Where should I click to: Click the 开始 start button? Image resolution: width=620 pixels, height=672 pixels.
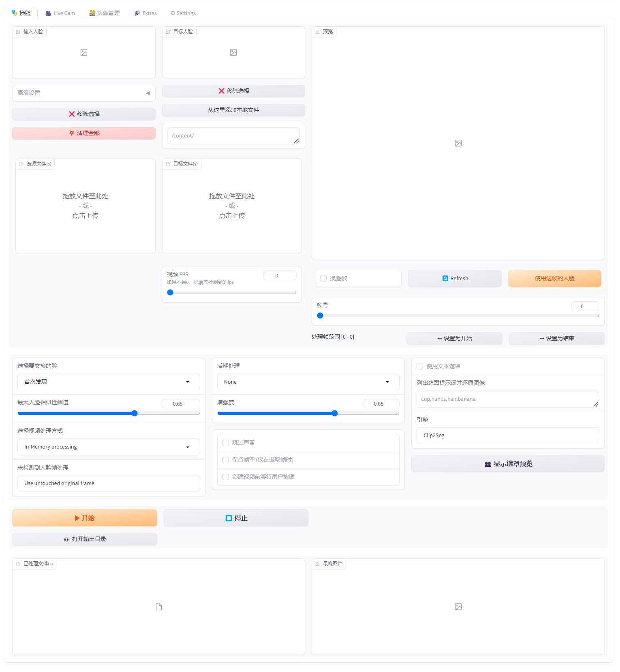tap(84, 518)
